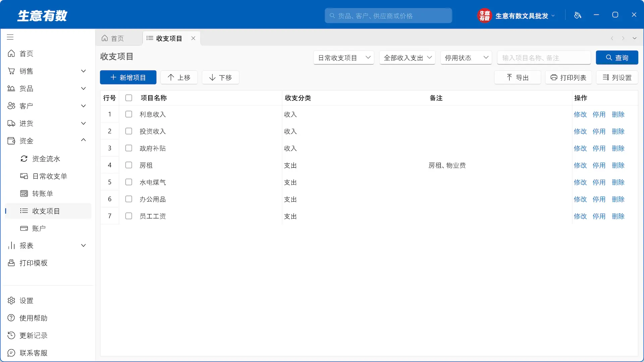
Task: Check the 员工工资 row checkbox
Action: (x=128, y=216)
